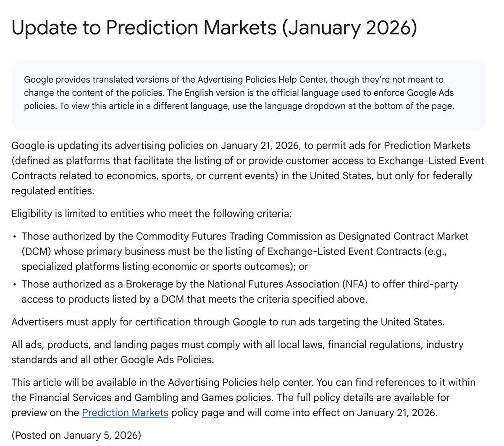Open the Prediction Markets policy link
The image size is (504, 446).
coord(125,412)
